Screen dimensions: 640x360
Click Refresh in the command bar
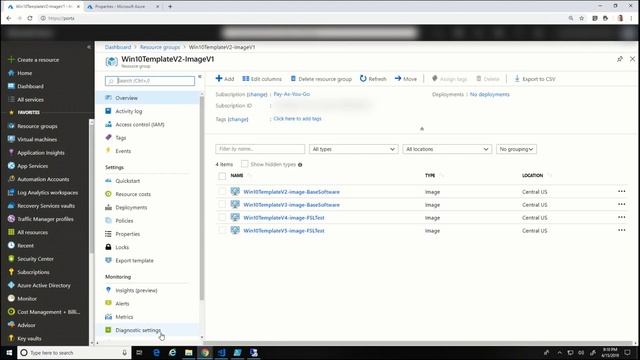373,79
